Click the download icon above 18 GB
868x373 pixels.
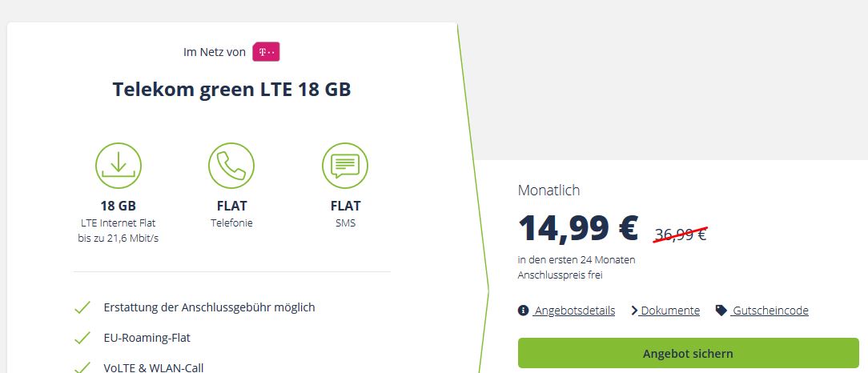119,166
